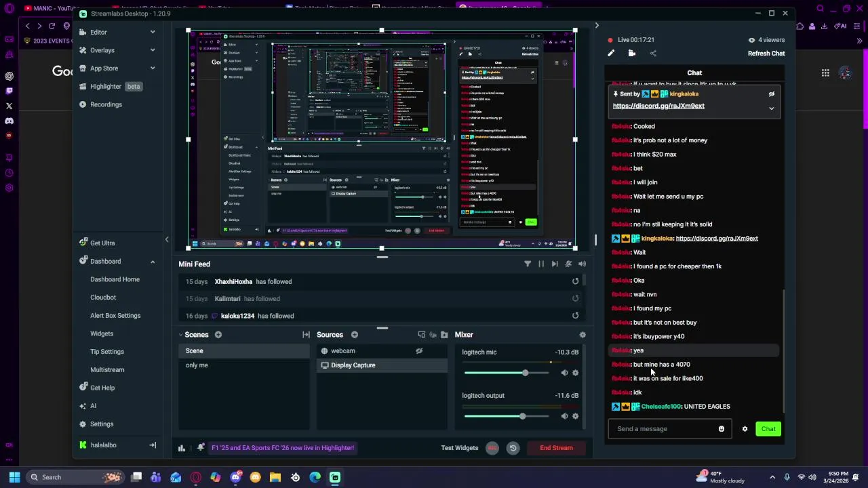The width and height of the screenshot is (868, 488).
Task: Mute Mini Feed event alerts
Action: click(x=568, y=264)
